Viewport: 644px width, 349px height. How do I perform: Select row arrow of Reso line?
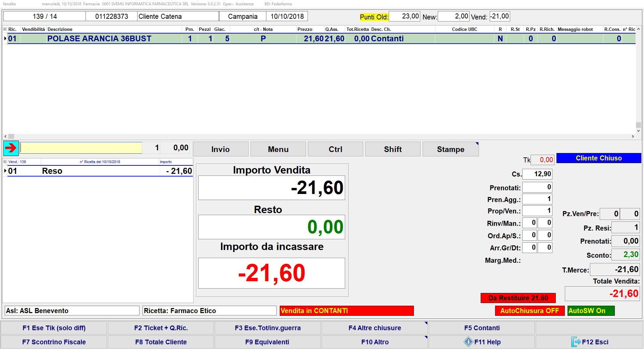pyautogui.click(x=5, y=171)
